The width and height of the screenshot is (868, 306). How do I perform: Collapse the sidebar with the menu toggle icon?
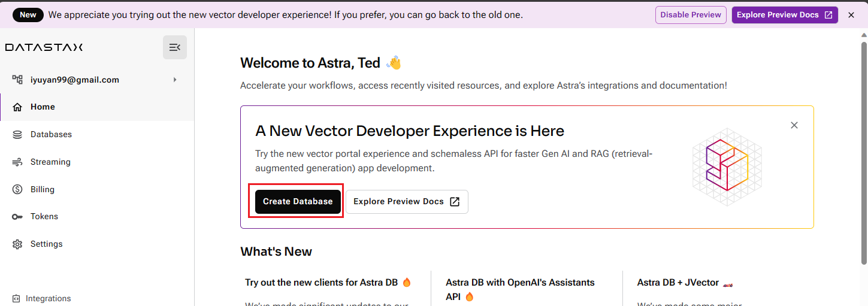pos(175,47)
